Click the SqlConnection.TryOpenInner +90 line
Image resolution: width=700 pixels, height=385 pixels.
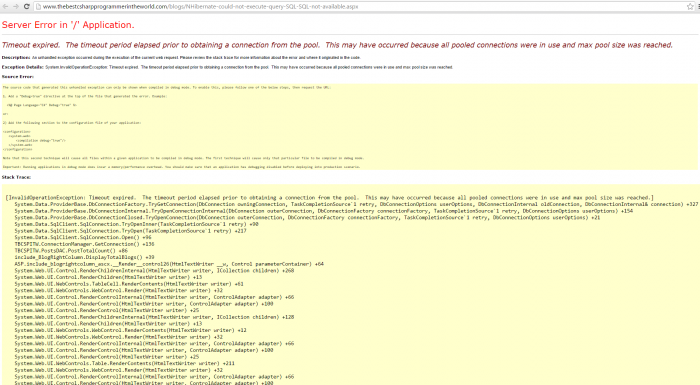(137, 224)
